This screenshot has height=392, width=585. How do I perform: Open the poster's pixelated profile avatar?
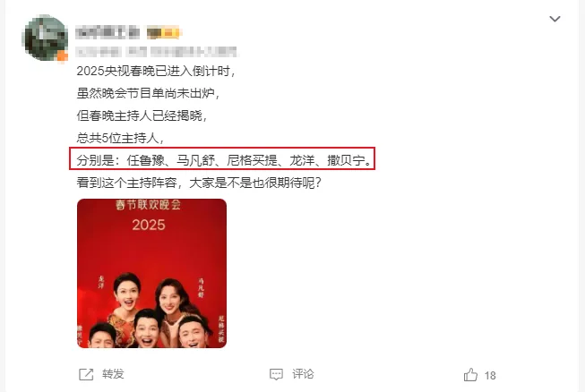coord(45,38)
